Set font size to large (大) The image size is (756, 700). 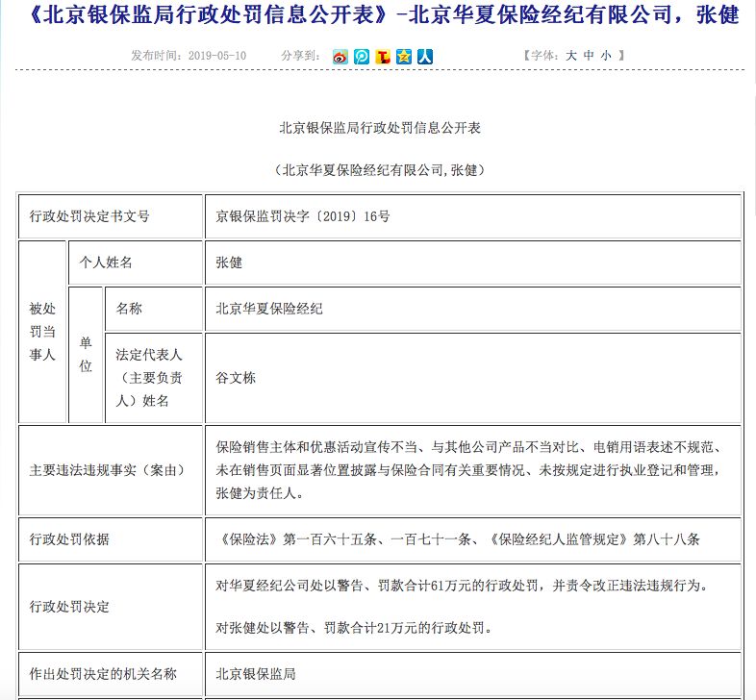(571, 56)
